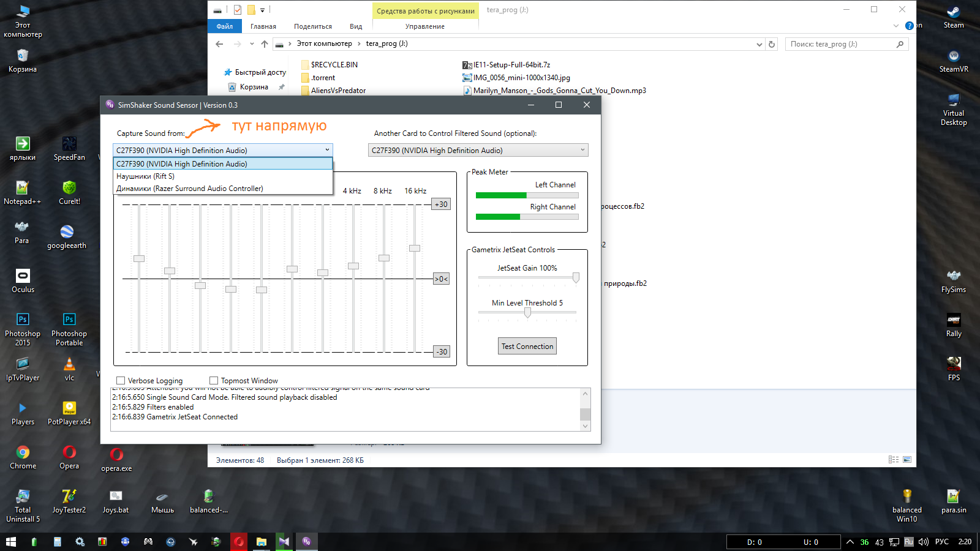The width and height of the screenshot is (980, 551).
Task: Open the calculator taskbar icon
Action: point(57,541)
